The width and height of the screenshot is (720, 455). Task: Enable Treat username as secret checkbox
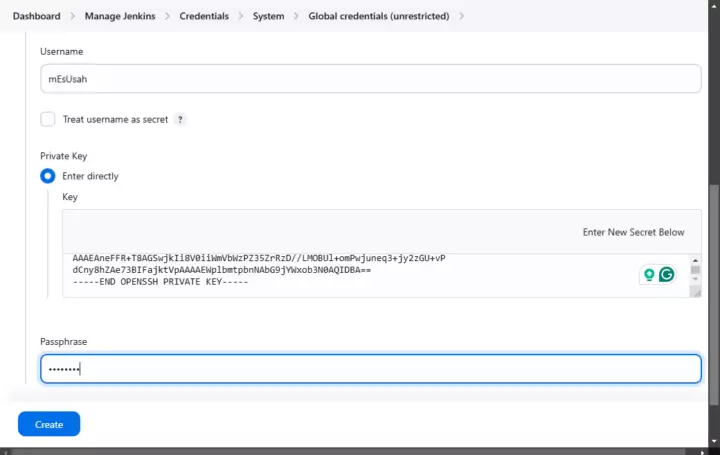click(48, 119)
